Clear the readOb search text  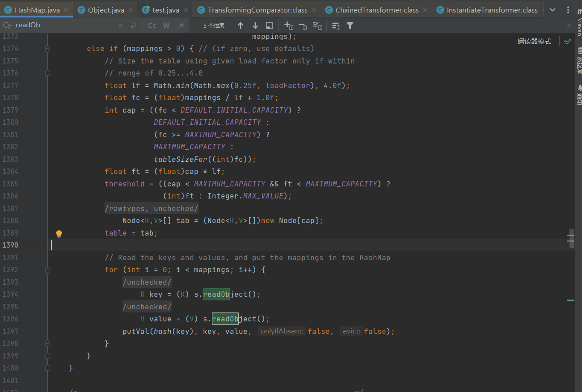click(x=120, y=26)
